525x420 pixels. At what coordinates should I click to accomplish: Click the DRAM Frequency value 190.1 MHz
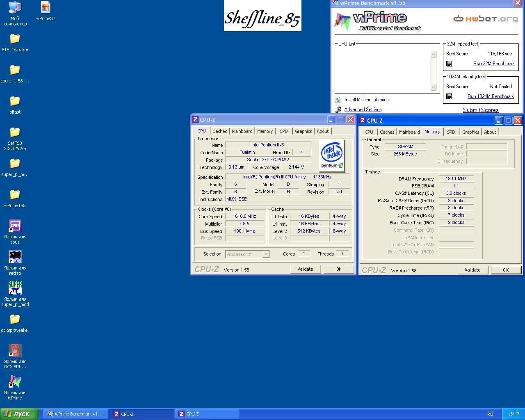(456, 178)
